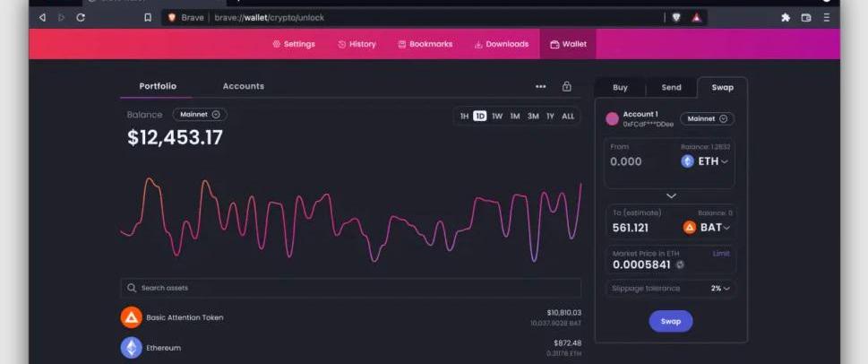Select the 1Y chart timeframe
The width and height of the screenshot is (868, 364).
pos(550,117)
